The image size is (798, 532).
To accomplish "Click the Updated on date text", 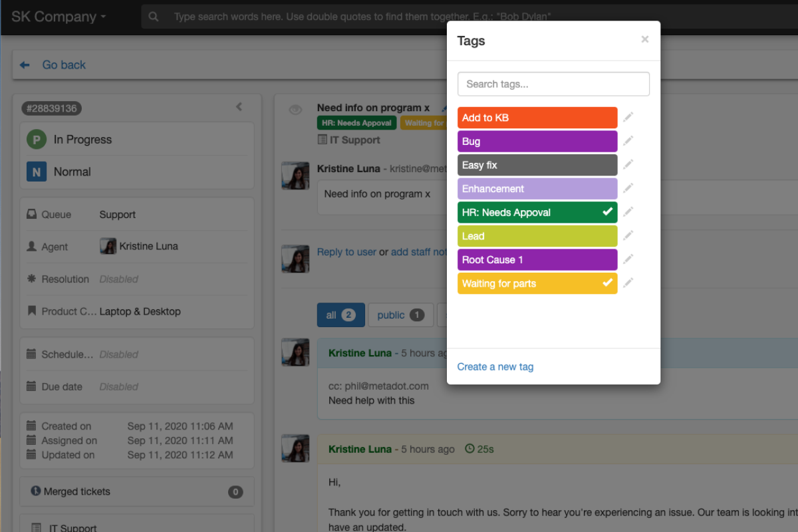I will pyautogui.click(x=180, y=455).
